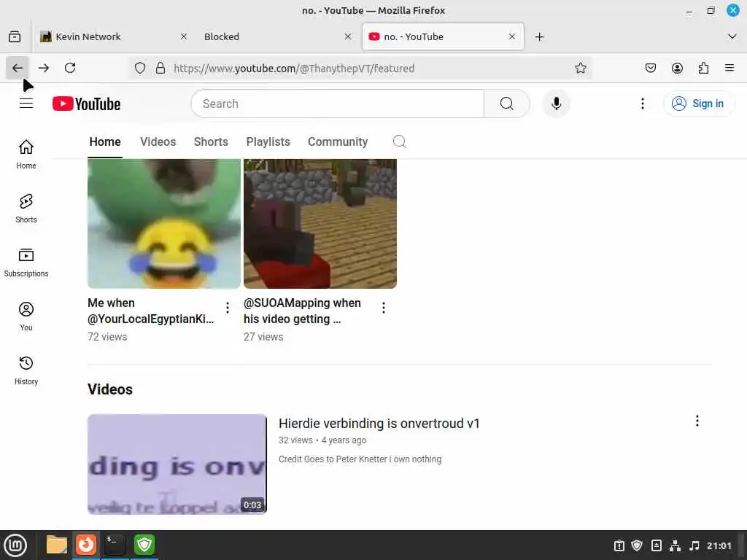Open action menu for Hierdie verbinding video
Screen dimensions: 747x560
[x=697, y=421]
